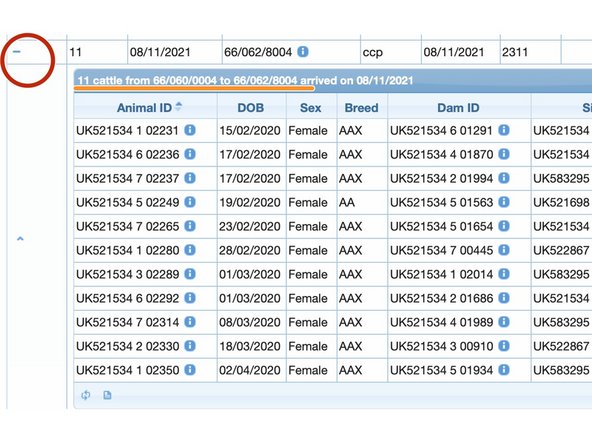Open info for dam UK521534 7 00445

coord(504,250)
